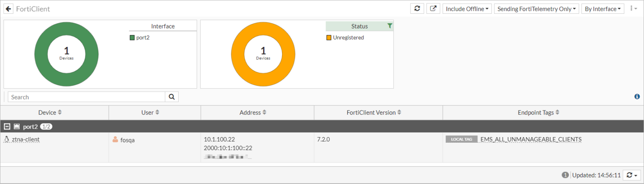Open the footer refresh interval dropdown
This screenshot has width=644, height=184.
tap(631, 175)
